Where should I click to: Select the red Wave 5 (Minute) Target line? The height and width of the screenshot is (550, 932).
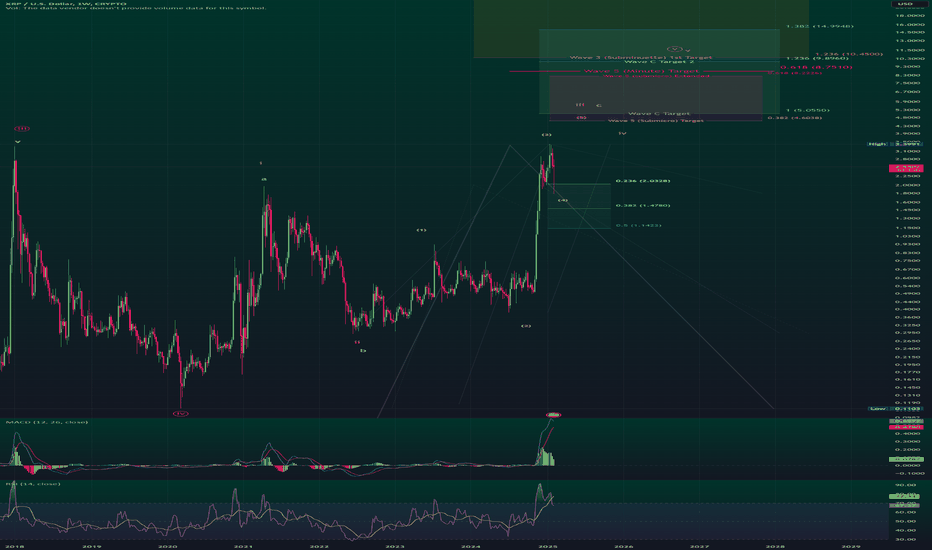tap(641, 71)
